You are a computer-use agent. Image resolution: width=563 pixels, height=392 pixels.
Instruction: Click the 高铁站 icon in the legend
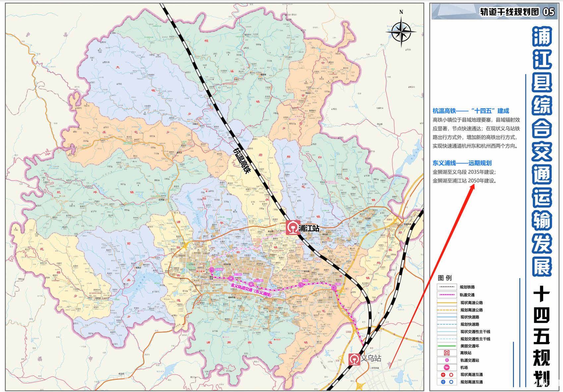pyautogui.click(x=447, y=353)
